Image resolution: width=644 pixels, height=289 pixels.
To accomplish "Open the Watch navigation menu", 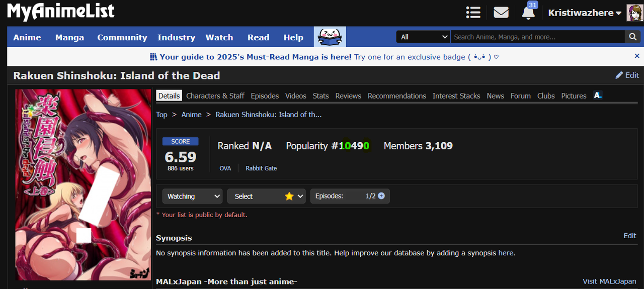I will 219,37.
